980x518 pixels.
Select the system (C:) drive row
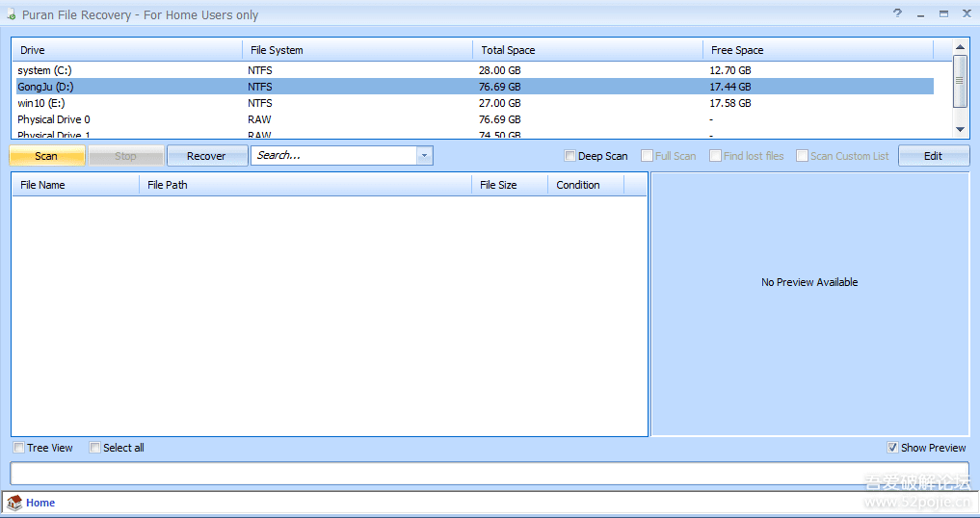point(475,70)
